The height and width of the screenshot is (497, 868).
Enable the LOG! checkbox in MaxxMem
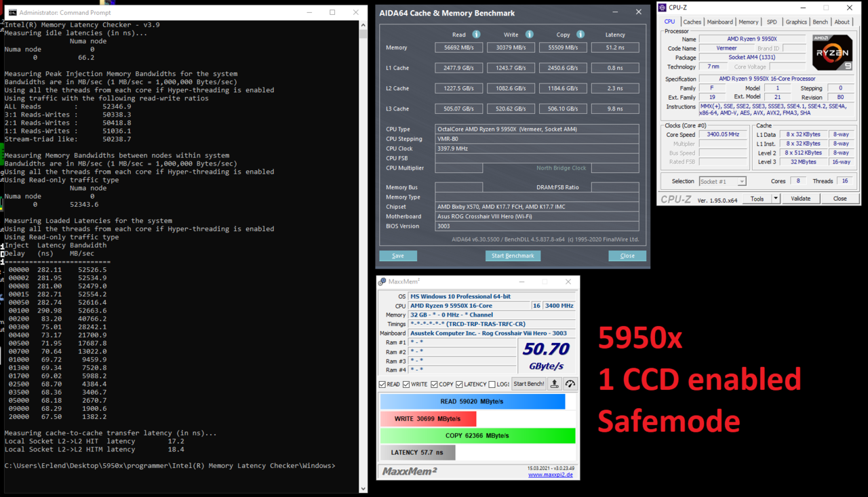coord(492,384)
